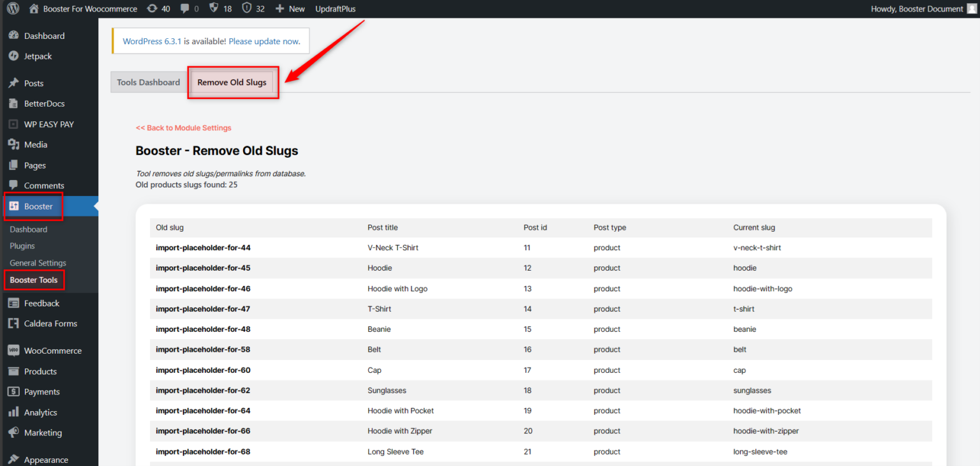Click the Current slug column header
The height and width of the screenshot is (466, 980).
click(754, 227)
